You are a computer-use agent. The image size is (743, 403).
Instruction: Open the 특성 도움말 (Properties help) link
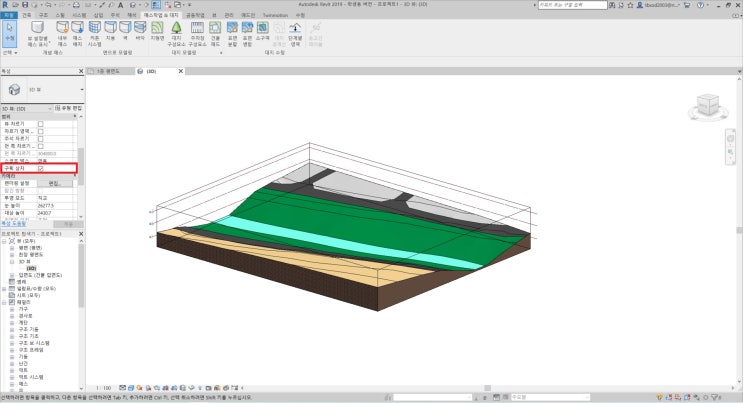[x=13, y=223]
